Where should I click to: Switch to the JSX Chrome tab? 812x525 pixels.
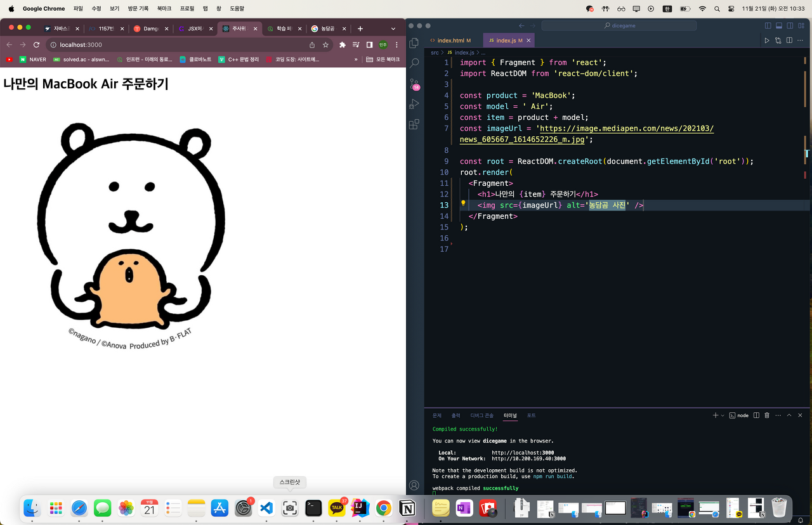point(195,29)
